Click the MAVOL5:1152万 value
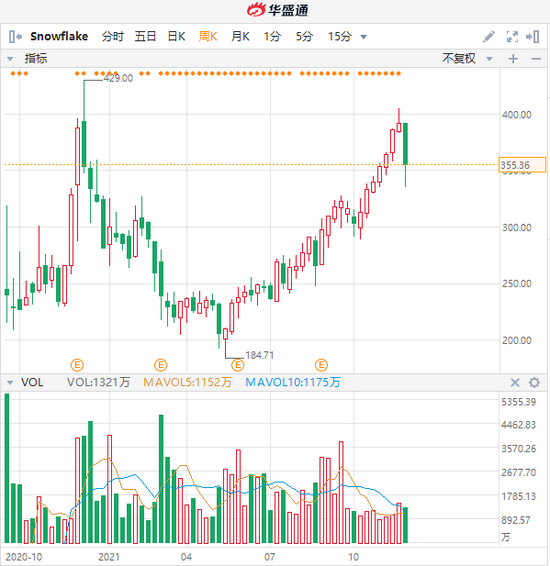 (x=187, y=382)
